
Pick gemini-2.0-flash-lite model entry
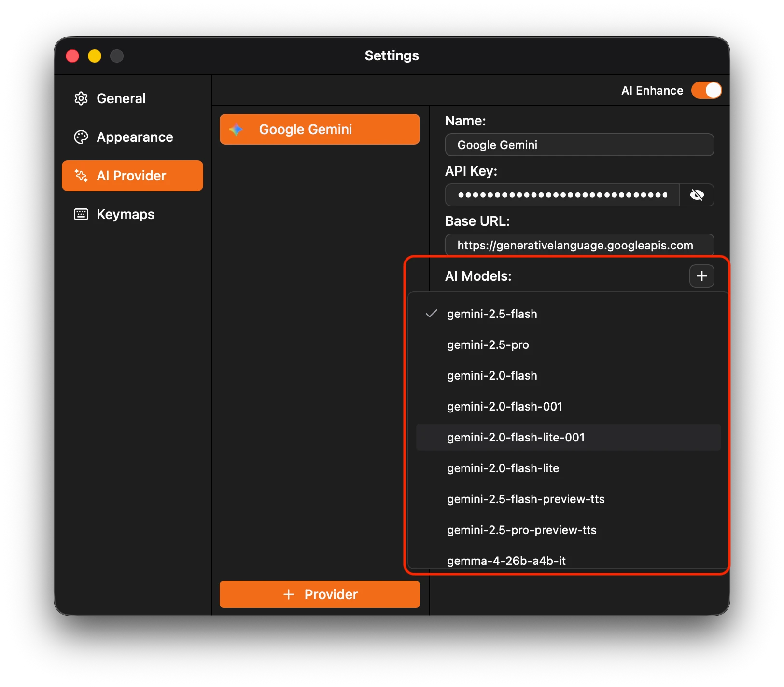click(569, 468)
